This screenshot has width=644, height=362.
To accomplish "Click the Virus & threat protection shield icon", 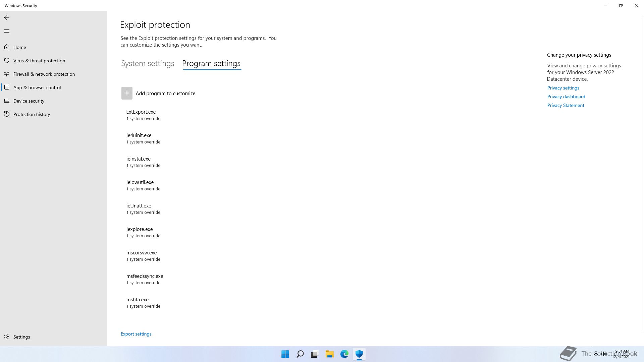I will (x=7, y=61).
